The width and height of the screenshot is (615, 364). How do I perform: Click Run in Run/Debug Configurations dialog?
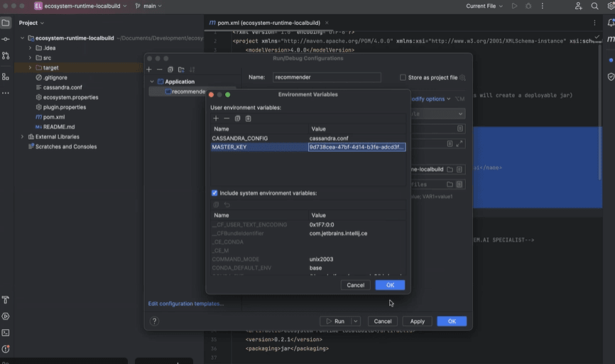(x=336, y=321)
